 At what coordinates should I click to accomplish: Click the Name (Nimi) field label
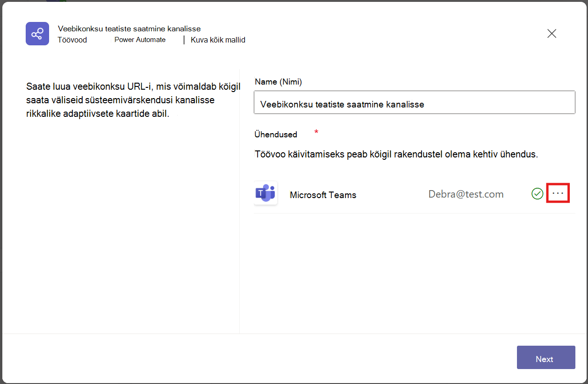278,82
